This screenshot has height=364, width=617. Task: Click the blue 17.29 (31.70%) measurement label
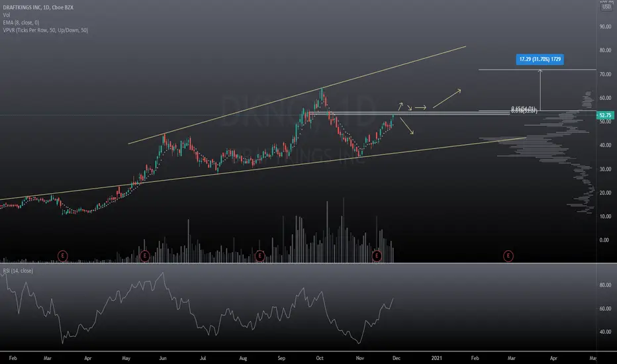[x=540, y=60]
